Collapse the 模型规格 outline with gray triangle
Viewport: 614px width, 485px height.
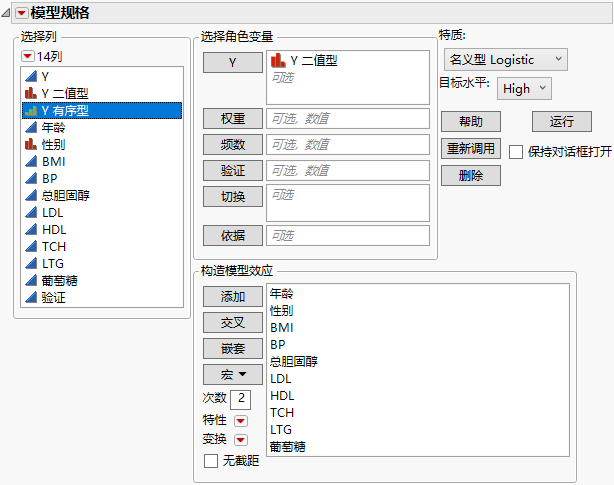(5, 13)
